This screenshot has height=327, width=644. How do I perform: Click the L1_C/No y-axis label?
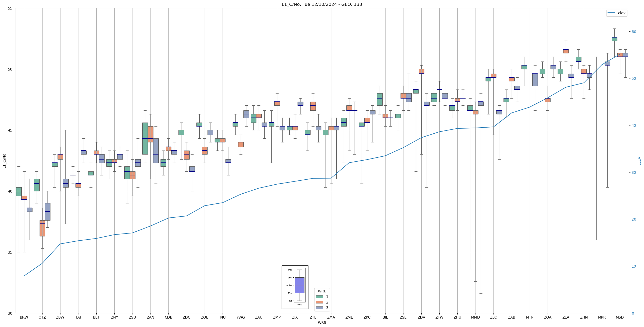[x=4, y=161]
